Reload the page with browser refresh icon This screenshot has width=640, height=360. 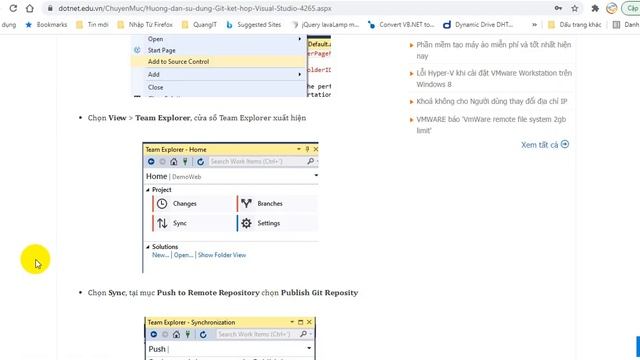coord(13,8)
